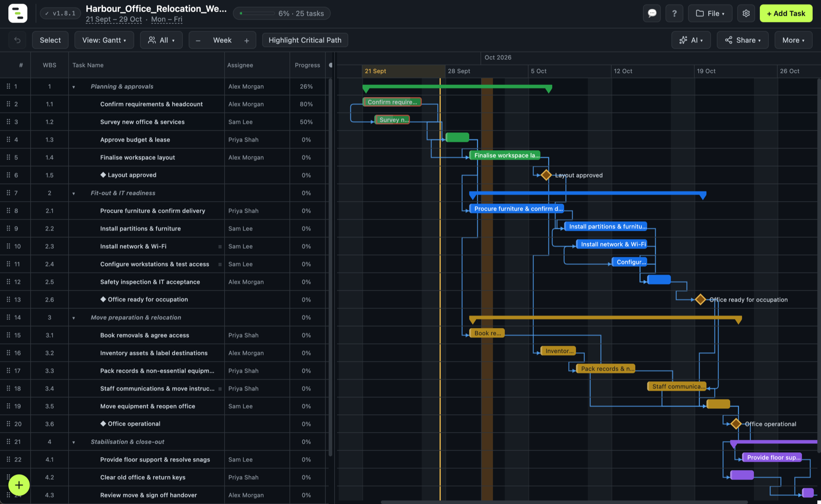Open the File menu

(710, 13)
